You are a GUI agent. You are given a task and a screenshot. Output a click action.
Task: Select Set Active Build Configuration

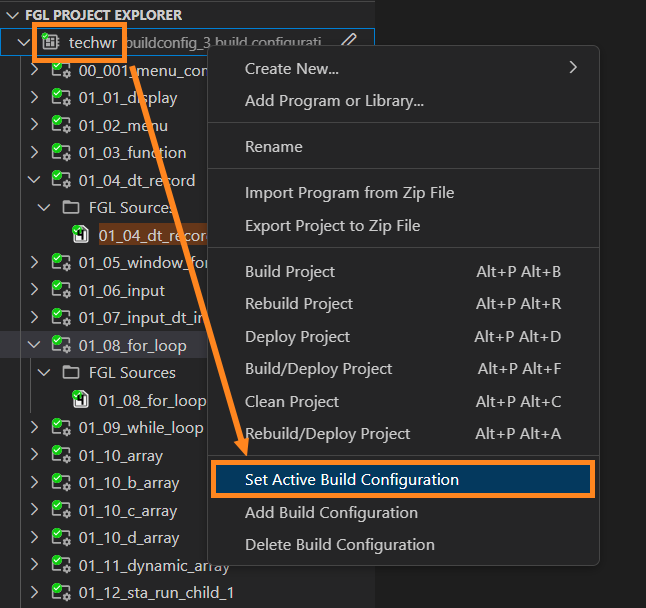[352, 480]
